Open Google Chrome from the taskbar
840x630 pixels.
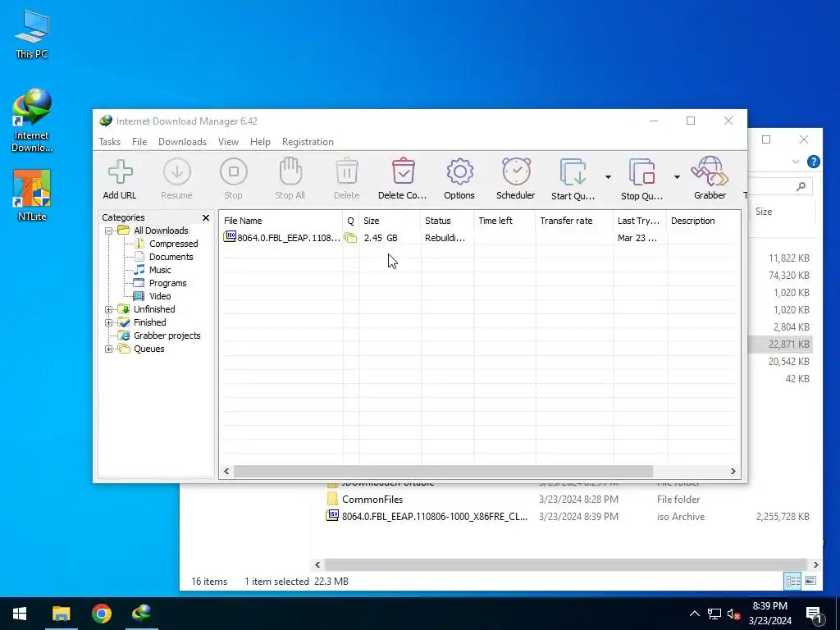pos(101,614)
